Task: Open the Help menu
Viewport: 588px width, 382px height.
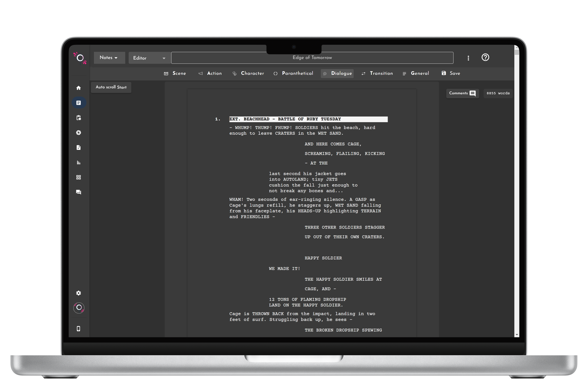Action: (485, 57)
